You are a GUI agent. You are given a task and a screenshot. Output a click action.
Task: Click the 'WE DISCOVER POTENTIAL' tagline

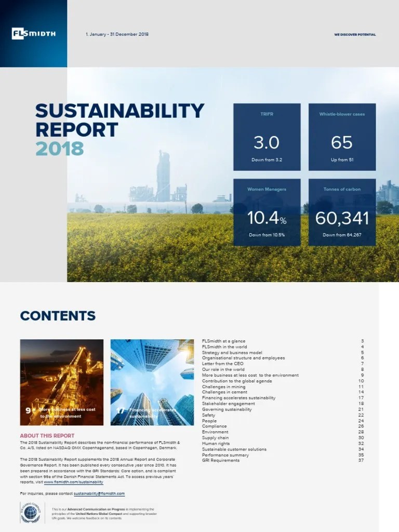pyautogui.click(x=355, y=35)
